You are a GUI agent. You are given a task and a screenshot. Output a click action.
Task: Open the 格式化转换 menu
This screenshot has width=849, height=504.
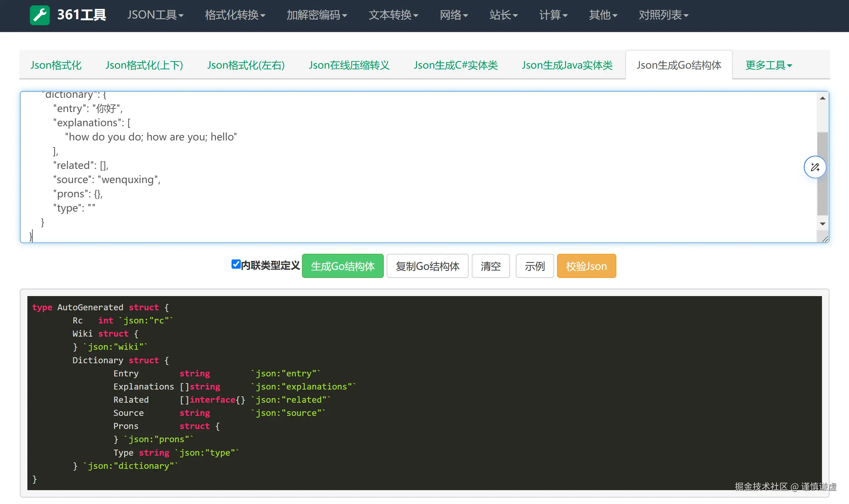235,15
